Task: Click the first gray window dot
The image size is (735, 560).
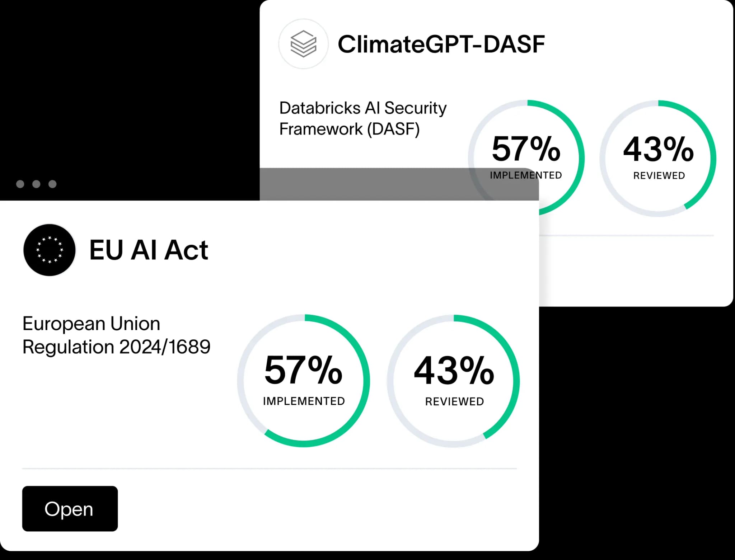Action: [x=20, y=184]
